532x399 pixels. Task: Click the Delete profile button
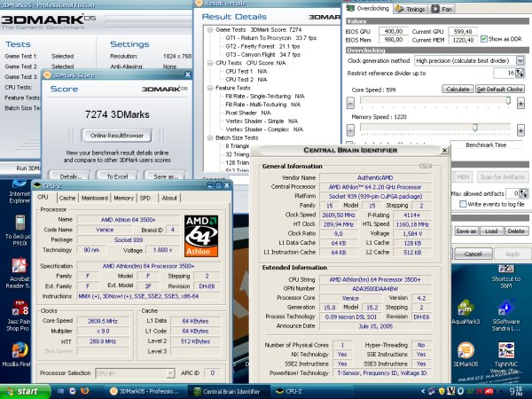pyautogui.click(x=516, y=231)
